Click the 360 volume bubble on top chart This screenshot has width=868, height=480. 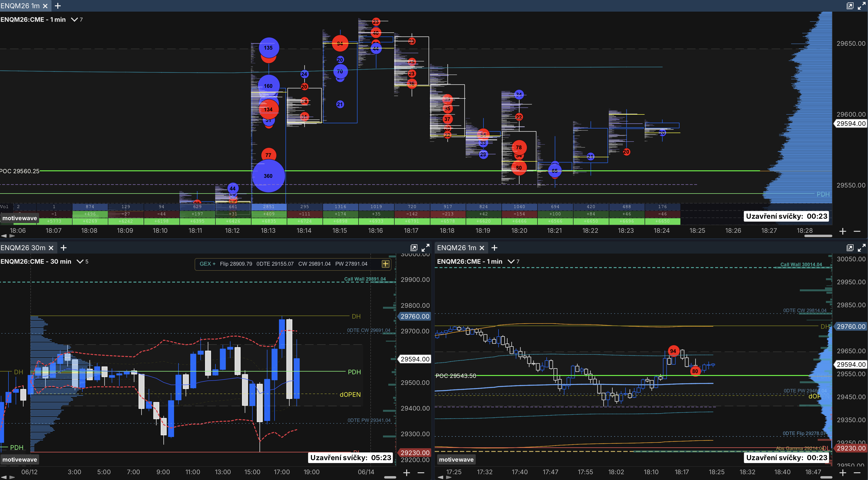coord(268,176)
